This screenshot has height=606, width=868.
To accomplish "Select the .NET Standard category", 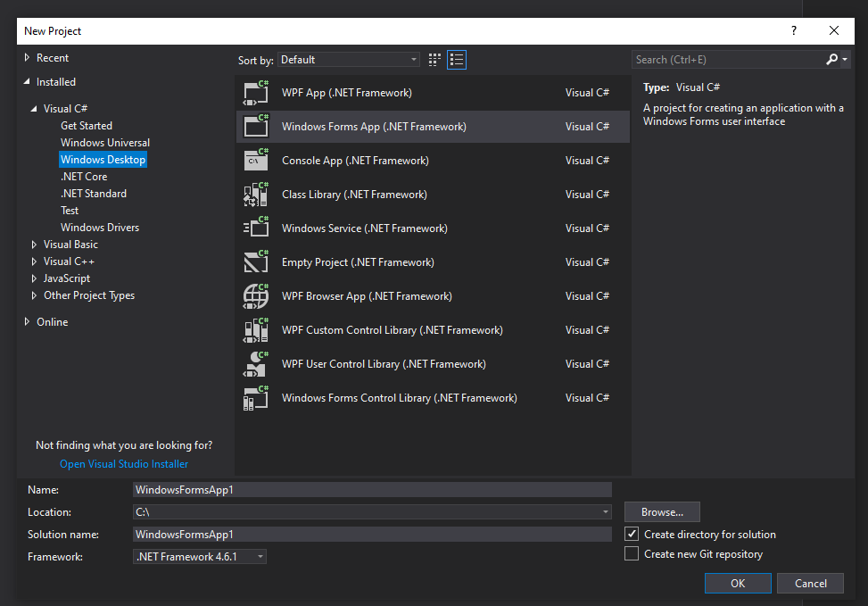I will 94,194.
